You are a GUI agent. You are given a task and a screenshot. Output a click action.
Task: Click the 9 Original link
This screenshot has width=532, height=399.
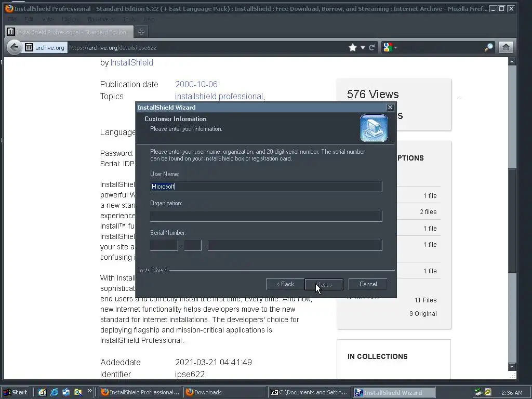coord(423,314)
